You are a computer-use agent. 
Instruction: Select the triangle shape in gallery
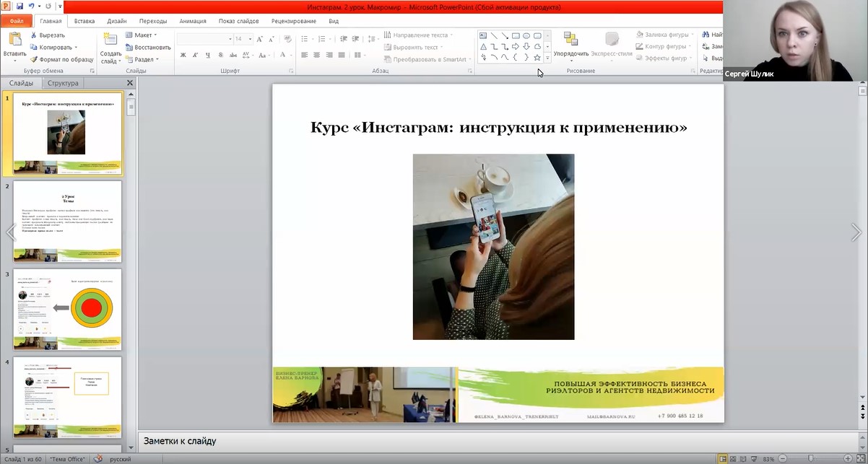483,46
